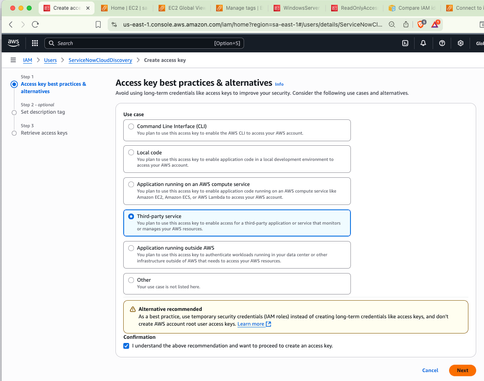Screen dimensions: 484x381
Task: Click the Confirmation label text
Action: pyautogui.click(x=139, y=337)
